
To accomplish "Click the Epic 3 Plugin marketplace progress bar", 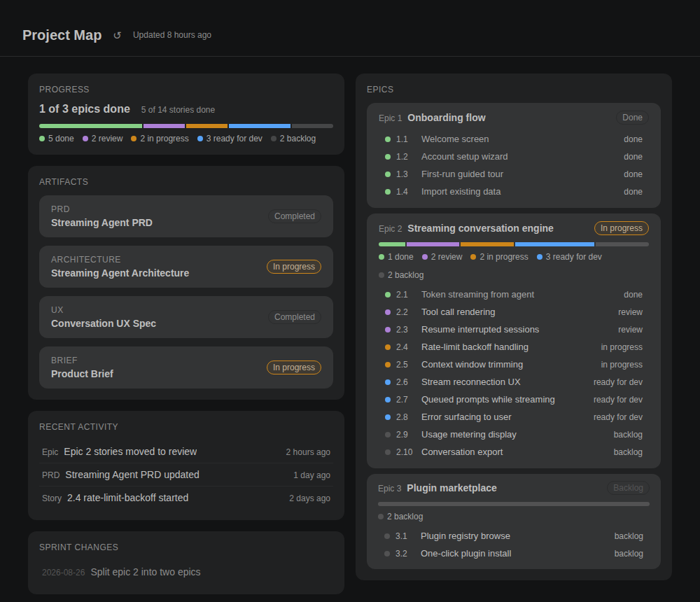I will pyautogui.click(x=513, y=504).
